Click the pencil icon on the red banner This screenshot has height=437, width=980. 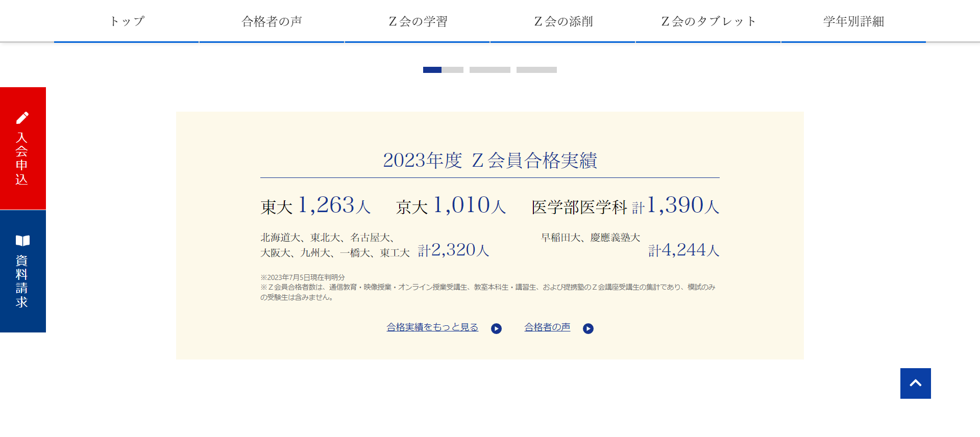22,118
